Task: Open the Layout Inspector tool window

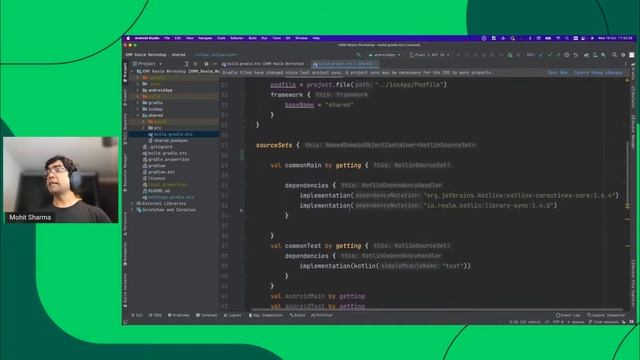Action: pos(606,315)
